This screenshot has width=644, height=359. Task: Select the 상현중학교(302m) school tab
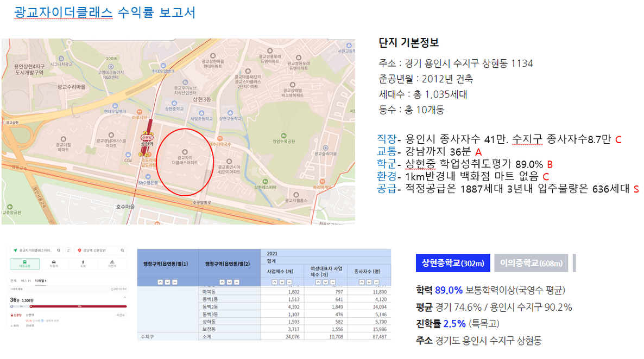click(453, 263)
